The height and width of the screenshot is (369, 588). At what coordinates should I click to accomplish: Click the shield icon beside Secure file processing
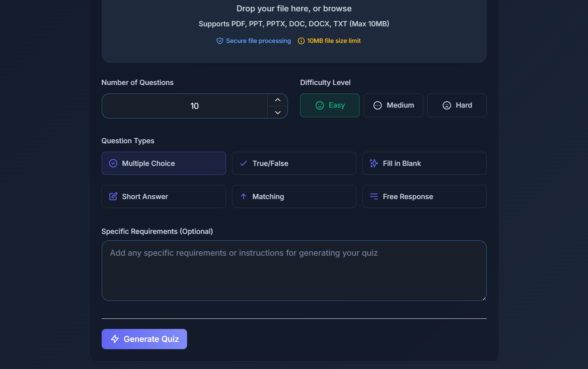(219, 40)
